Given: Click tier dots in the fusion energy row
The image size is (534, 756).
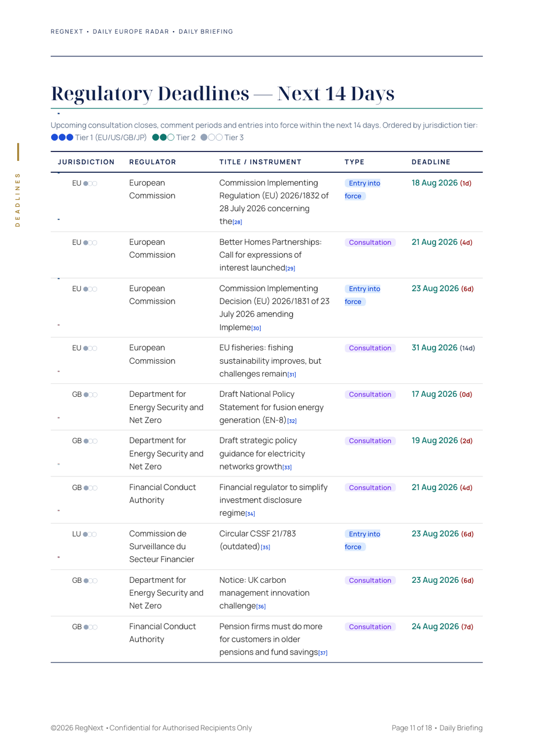Looking at the screenshot, I should click(90, 395).
